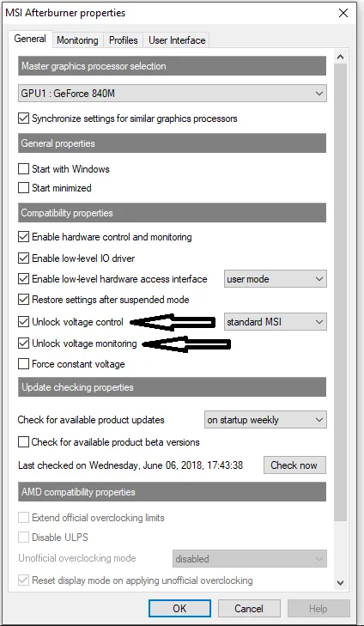Open the user mode dropdown
Viewport: 364px width, 626px height.
276,279
